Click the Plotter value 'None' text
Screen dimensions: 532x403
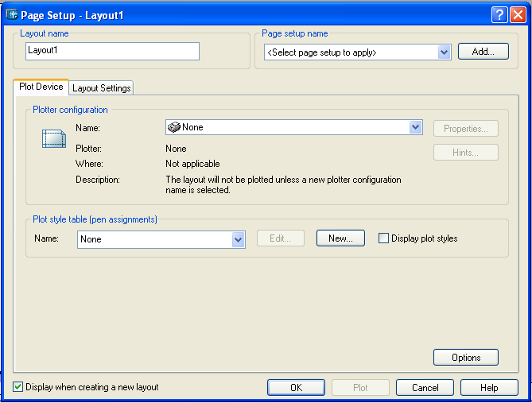pyautogui.click(x=176, y=149)
